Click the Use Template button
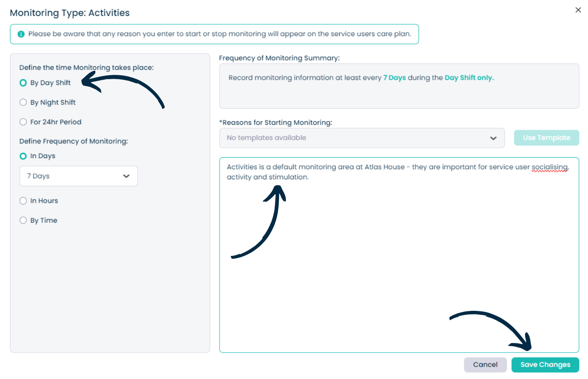This screenshot has height=379, width=588. 546,138
